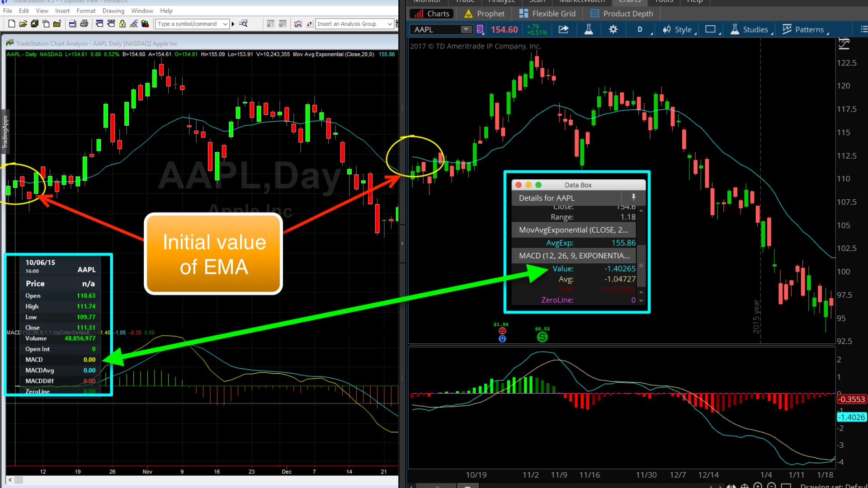The height and width of the screenshot is (488, 868).
Task: Click the thinkorswim share arrow icon
Action: point(563,29)
